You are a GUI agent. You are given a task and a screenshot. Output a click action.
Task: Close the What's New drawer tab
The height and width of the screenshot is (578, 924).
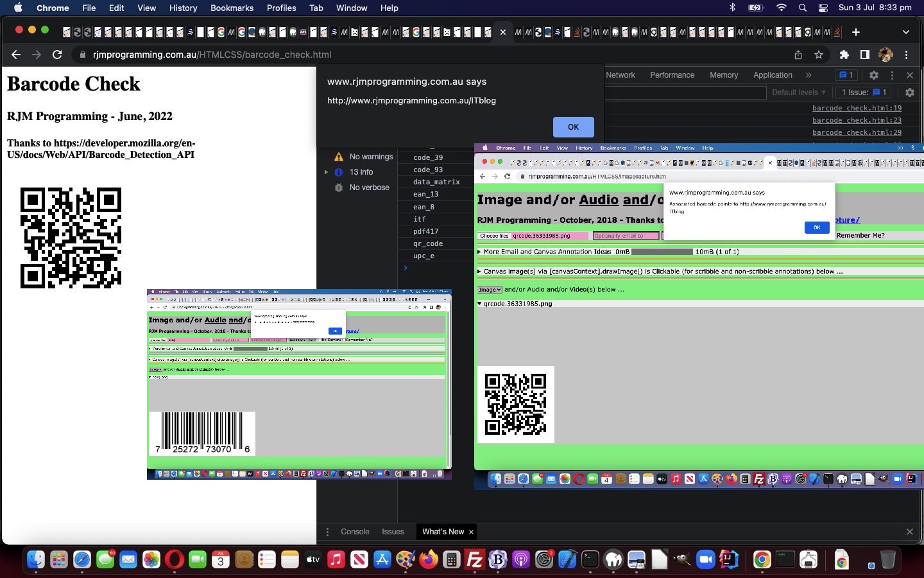471,532
